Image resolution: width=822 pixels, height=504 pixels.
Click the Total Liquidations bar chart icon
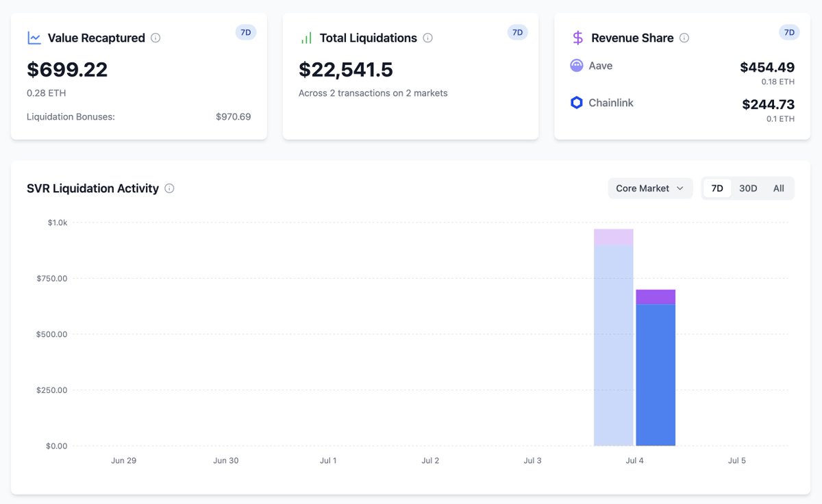click(306, 38)
